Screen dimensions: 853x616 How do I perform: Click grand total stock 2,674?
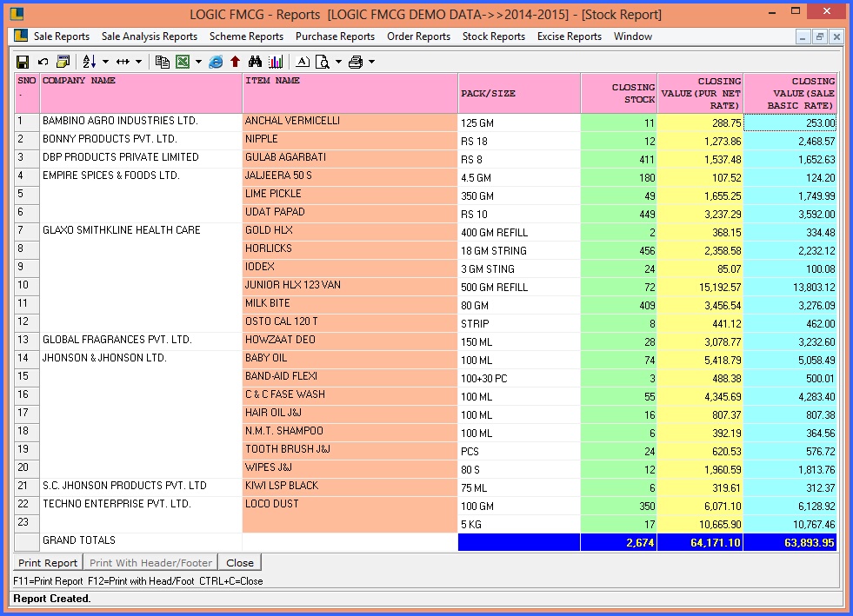pos(619,542)
